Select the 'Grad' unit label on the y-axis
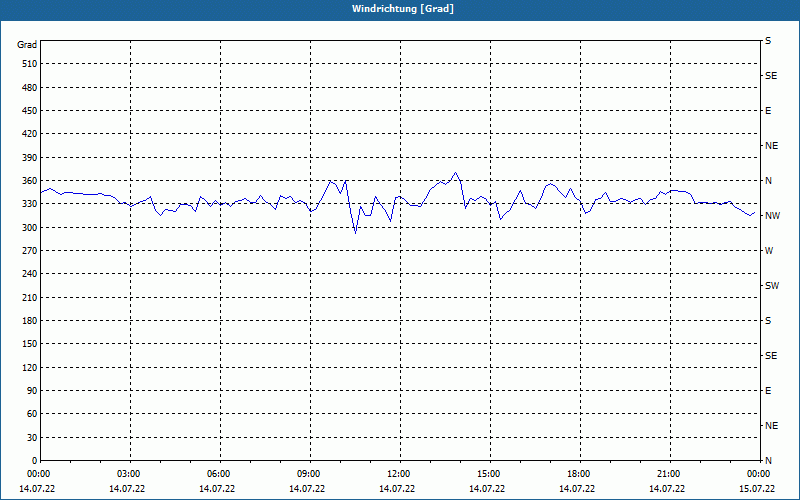The width and height of the screenshot is (800, 500). point(27,45)
